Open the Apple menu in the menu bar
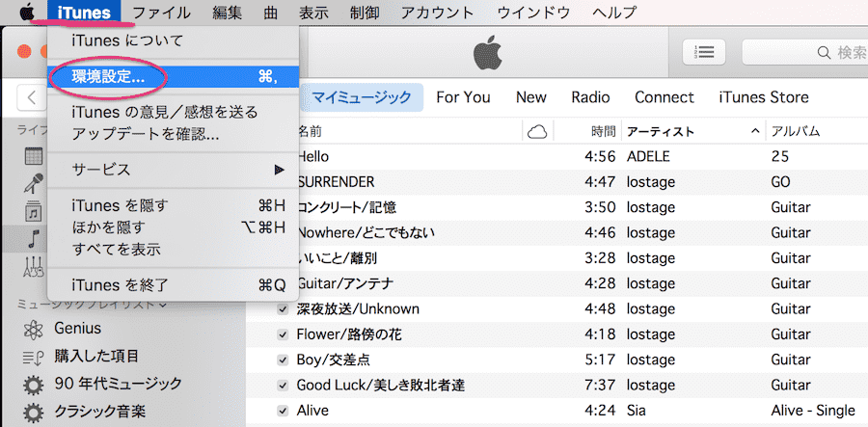Viewport: 868px width, 427px height. [x=27, y=12]
